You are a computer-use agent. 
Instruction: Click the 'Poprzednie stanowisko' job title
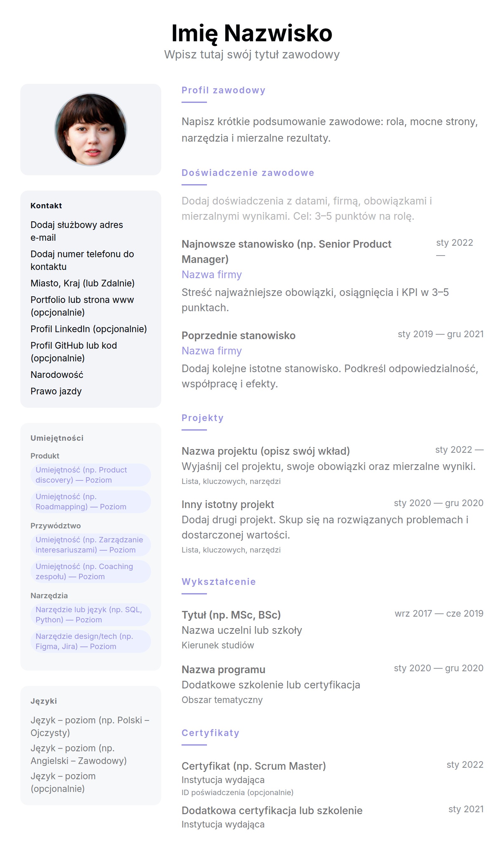point(238,335)
